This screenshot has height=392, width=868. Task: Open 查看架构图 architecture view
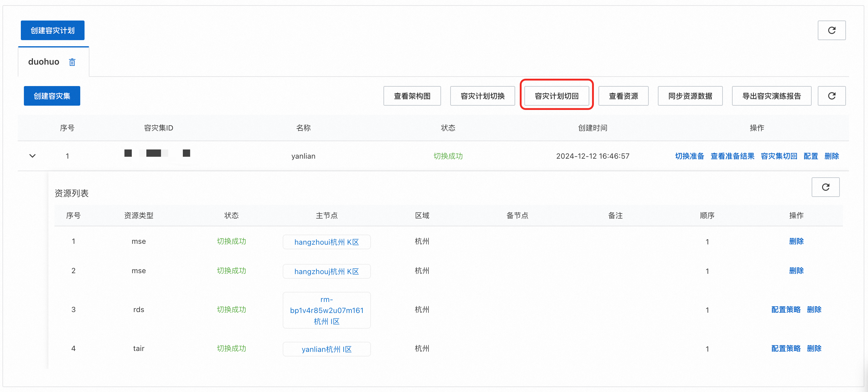[412, 96]
